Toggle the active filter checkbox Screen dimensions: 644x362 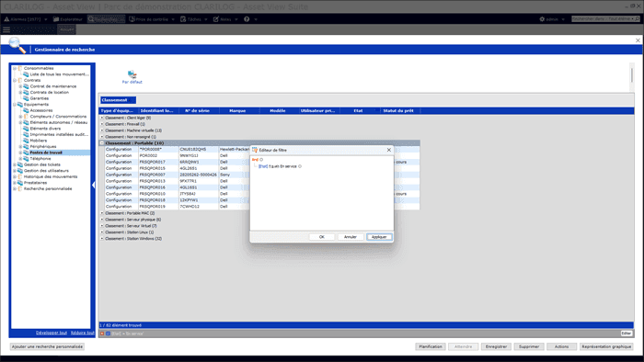click(108, 334)
